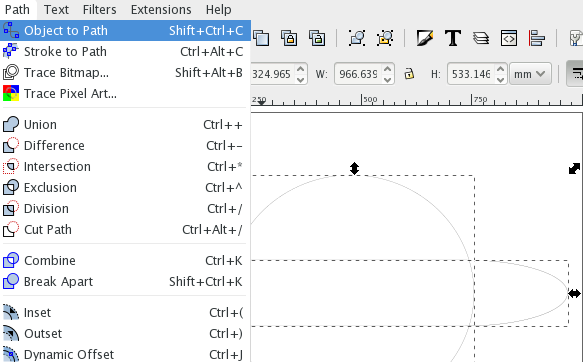This screenshot has height=362, width=583.
Task: Click the Duplicate icon in the command bar
Action: (x=261, y=38)
